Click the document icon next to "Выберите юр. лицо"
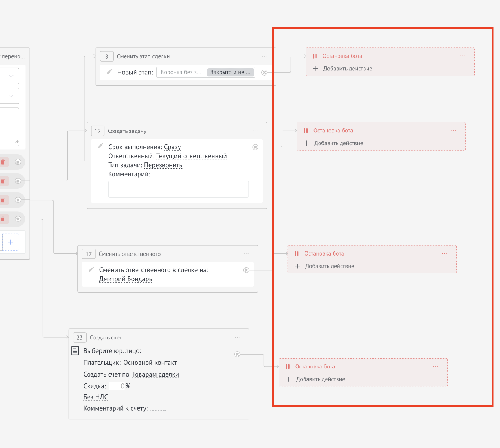The width and height of the screenshot is (500, 448). pos(75,350)
